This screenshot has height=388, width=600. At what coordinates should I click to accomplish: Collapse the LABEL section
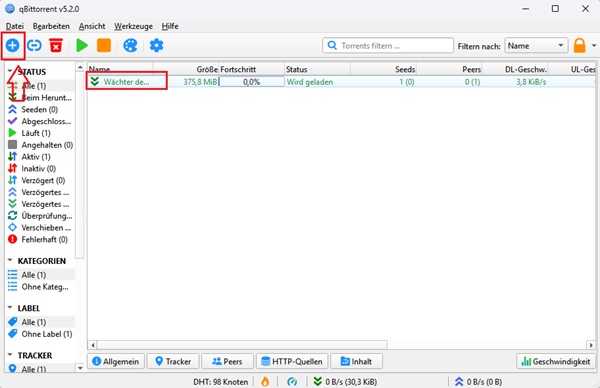(x=10, y=308)
